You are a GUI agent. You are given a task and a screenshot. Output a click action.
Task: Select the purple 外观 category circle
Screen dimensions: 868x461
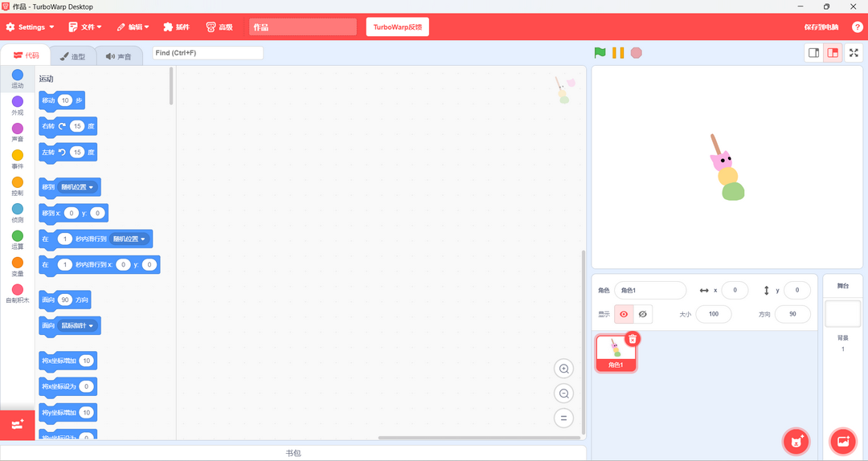pyautogui.click(x=18, y=102)
